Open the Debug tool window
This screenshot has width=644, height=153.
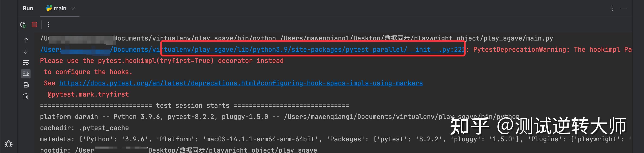9,144
